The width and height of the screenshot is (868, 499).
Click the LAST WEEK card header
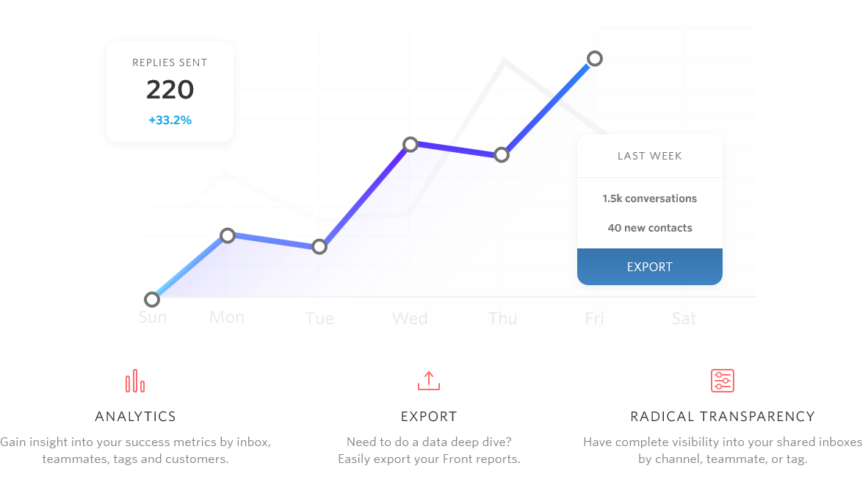click(650, 156)
